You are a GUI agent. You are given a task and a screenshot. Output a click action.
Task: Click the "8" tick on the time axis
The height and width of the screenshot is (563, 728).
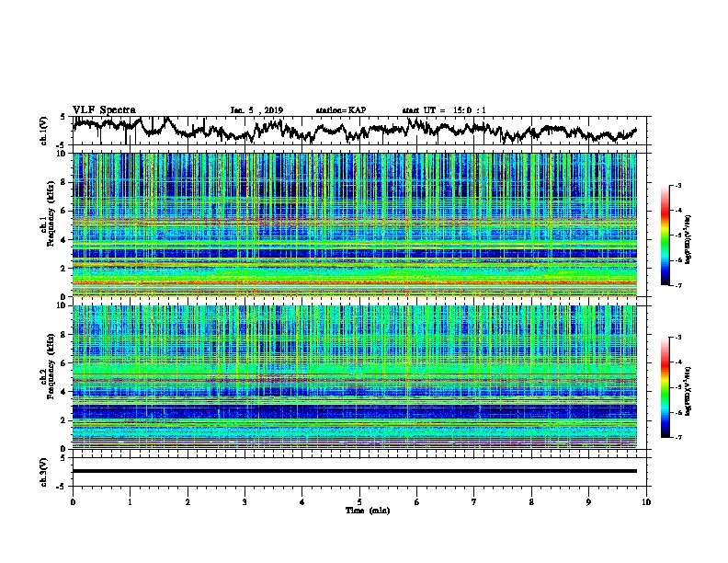(x=531, y=502)
